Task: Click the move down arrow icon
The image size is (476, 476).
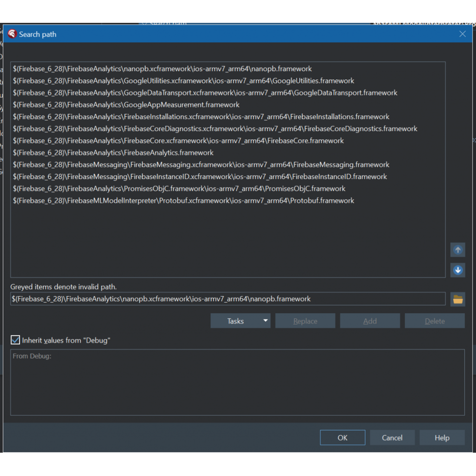Action: click(x=457, y=270)
